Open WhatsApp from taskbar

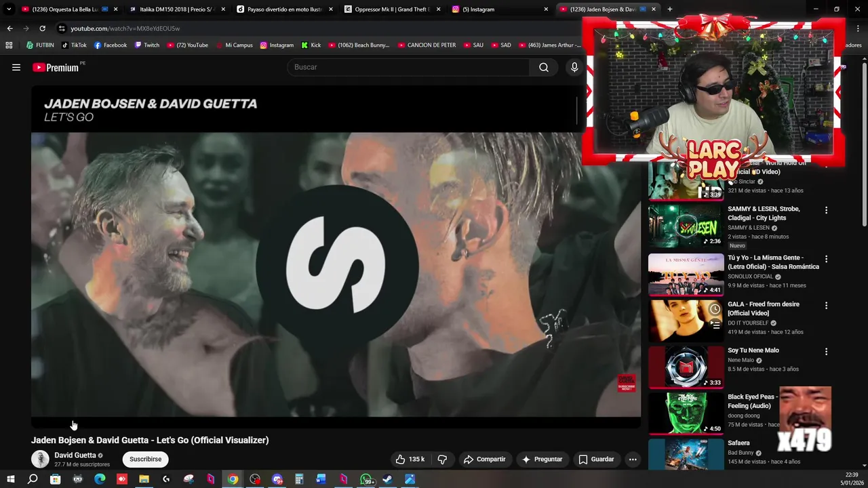click(366, 479)
